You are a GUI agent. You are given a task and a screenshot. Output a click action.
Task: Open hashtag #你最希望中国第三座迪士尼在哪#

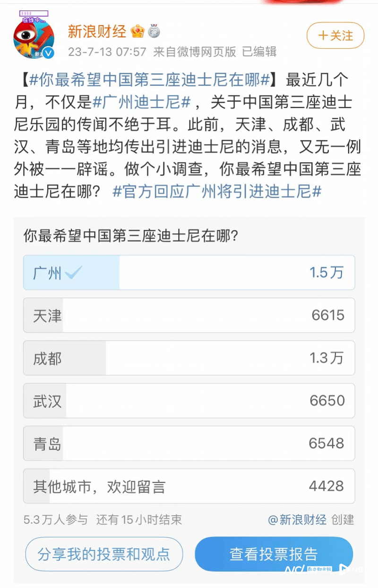point(149,80)
